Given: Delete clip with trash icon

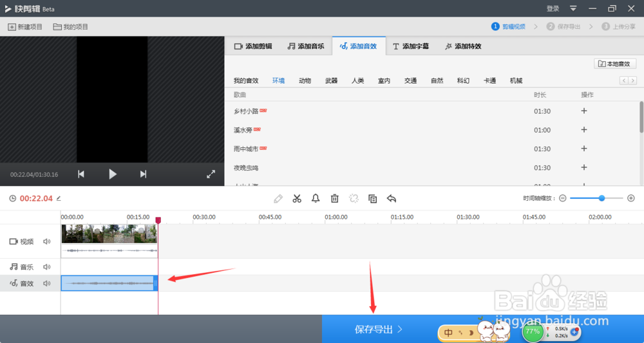Looking at the screenshot, I should pos(335,199).
